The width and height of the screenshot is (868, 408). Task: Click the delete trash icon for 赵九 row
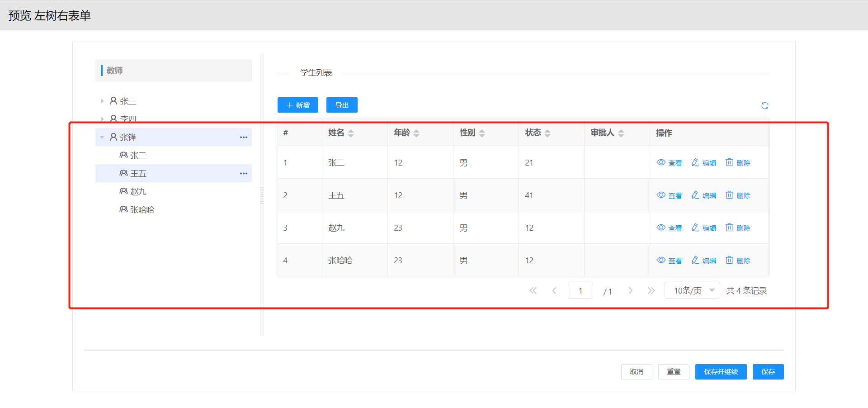[x=729, y=228]
